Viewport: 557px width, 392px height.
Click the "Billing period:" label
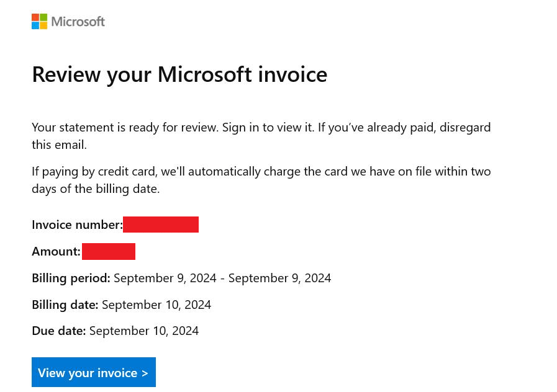[71, 278]
